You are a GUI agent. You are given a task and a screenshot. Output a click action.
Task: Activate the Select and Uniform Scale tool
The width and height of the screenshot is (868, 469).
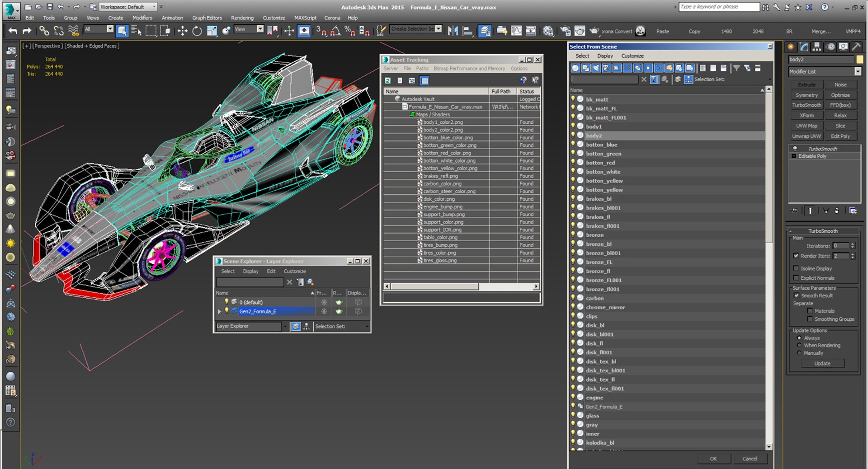pyautogui.click(x=212, y=31)
